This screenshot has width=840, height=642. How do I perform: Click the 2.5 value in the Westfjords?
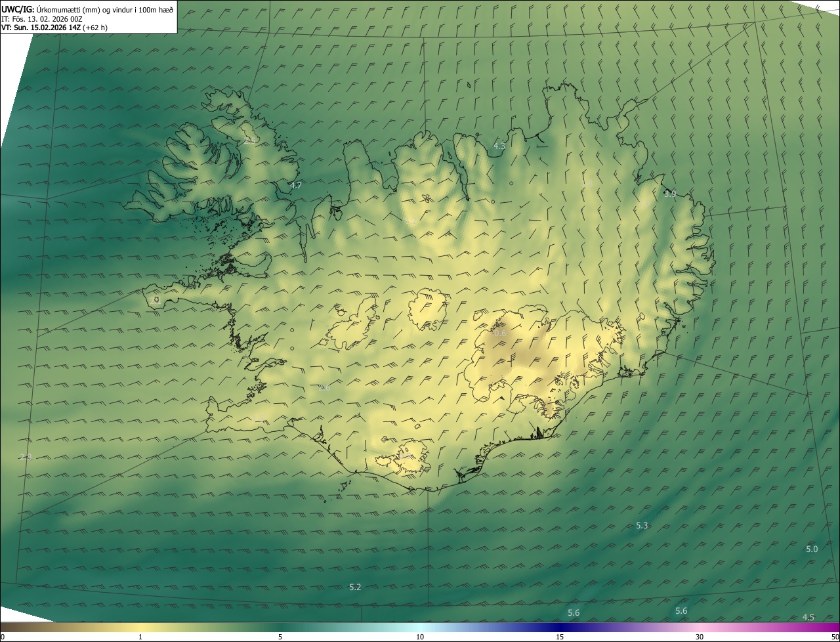click(x=249, y=140)
